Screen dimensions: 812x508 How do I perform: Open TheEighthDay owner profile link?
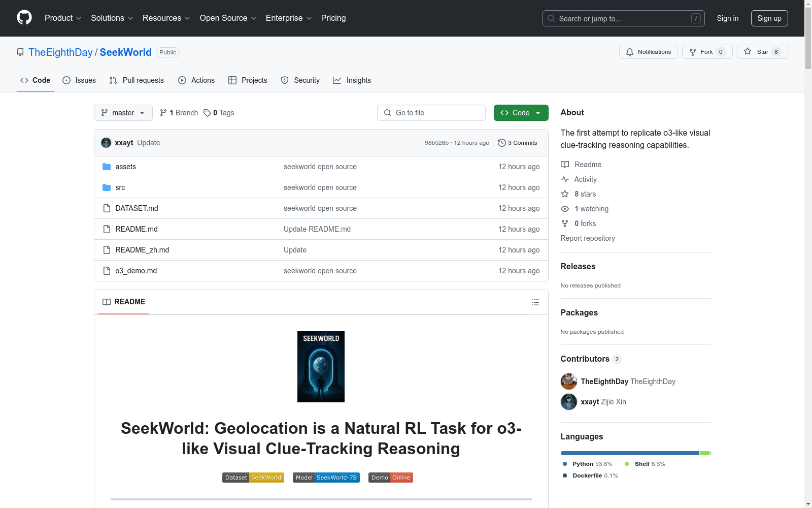click(x=60, y=52)
